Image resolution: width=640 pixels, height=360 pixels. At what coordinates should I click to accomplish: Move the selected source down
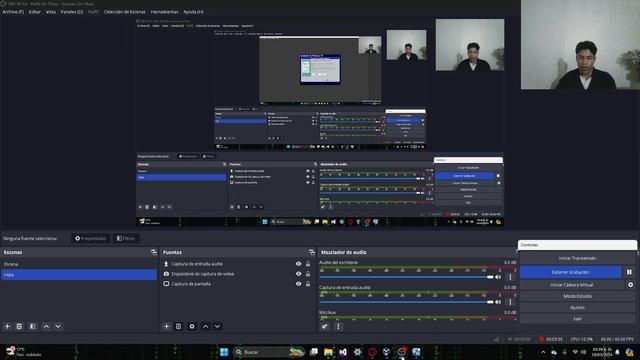(217, 327)
